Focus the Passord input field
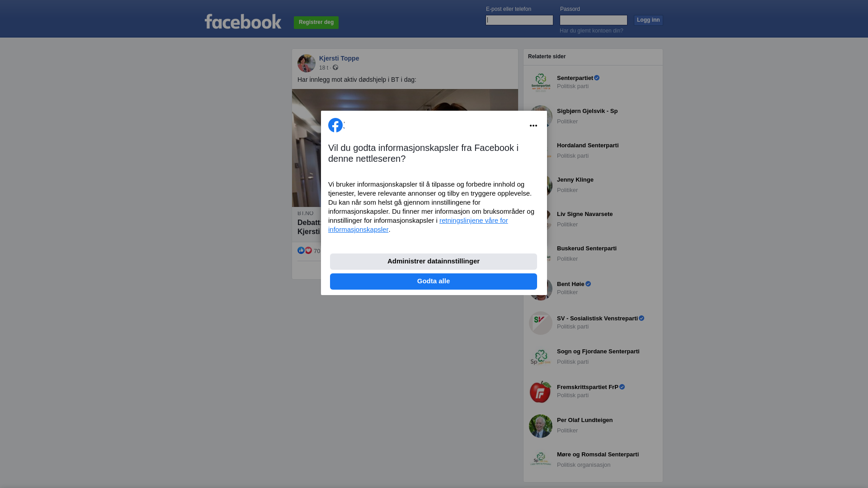This screenshot has height=488, width=868. click(x=594, y=20)
